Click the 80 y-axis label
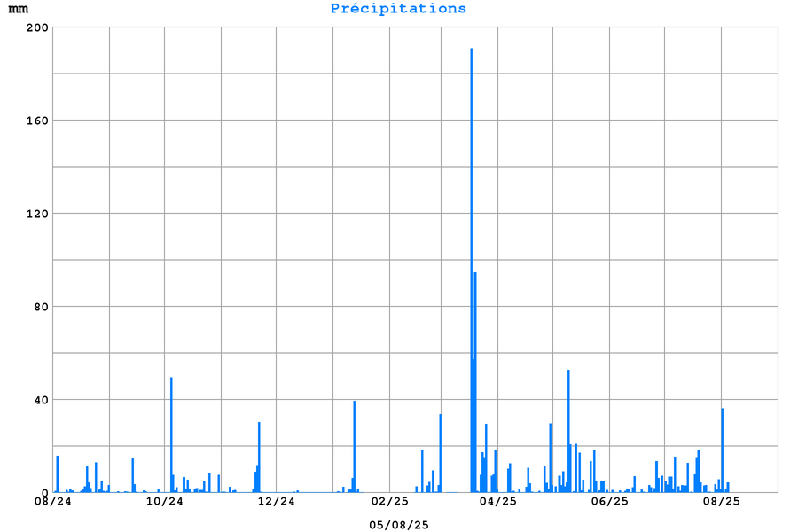Screen dimensions: 798x532 point(42,307)
